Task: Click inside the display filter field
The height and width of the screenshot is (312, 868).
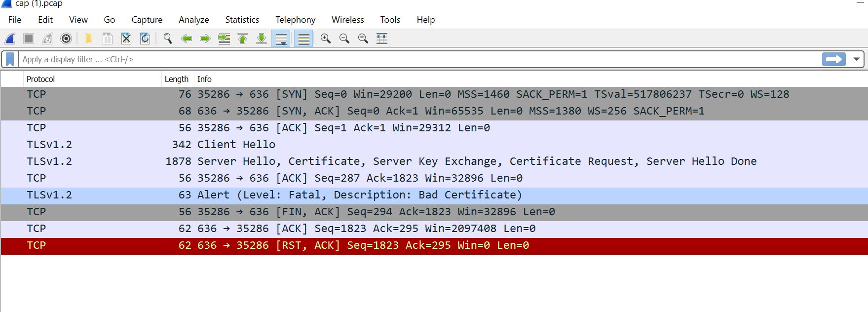Action: tap(395, 59)
